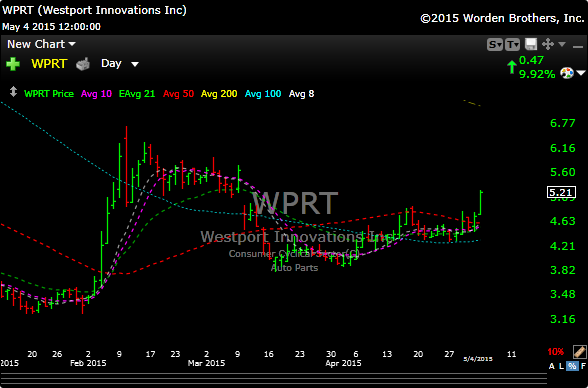Click the 3.16 price axis label
Screen dimensions: 588x388
562,319
